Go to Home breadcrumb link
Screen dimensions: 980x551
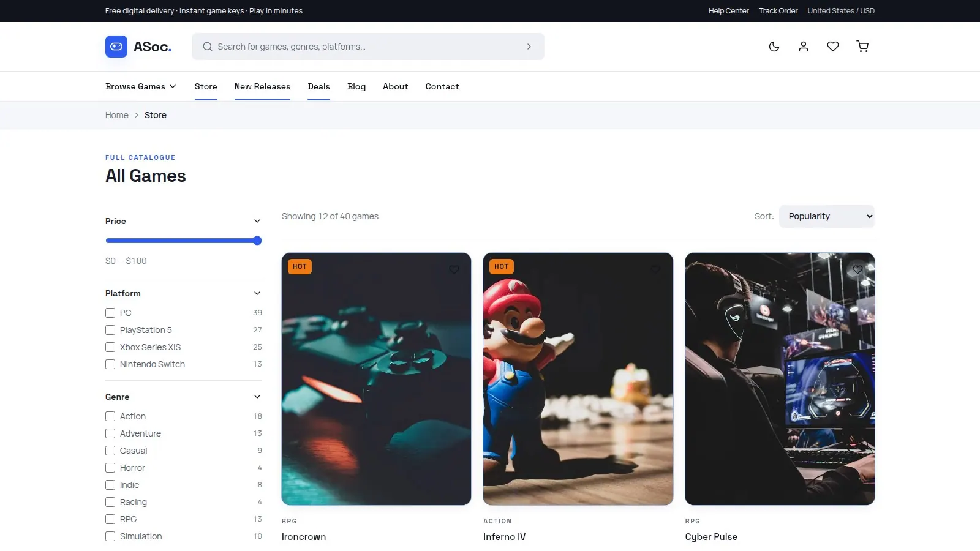117,115
